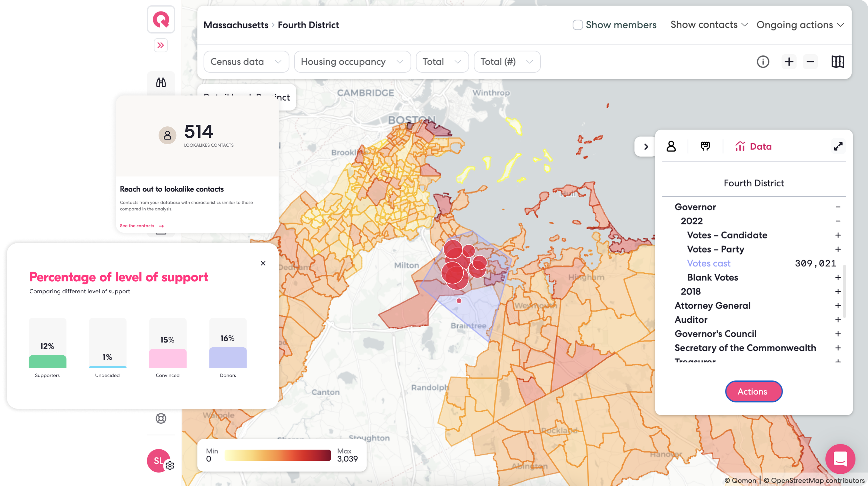Open the lifebuoy help icon

coord(161,419)
